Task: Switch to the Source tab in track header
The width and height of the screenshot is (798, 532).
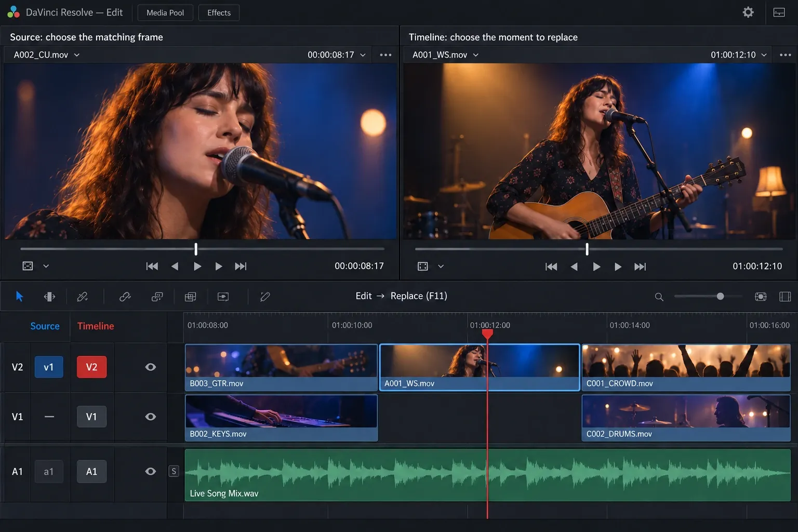Action: 45,326
